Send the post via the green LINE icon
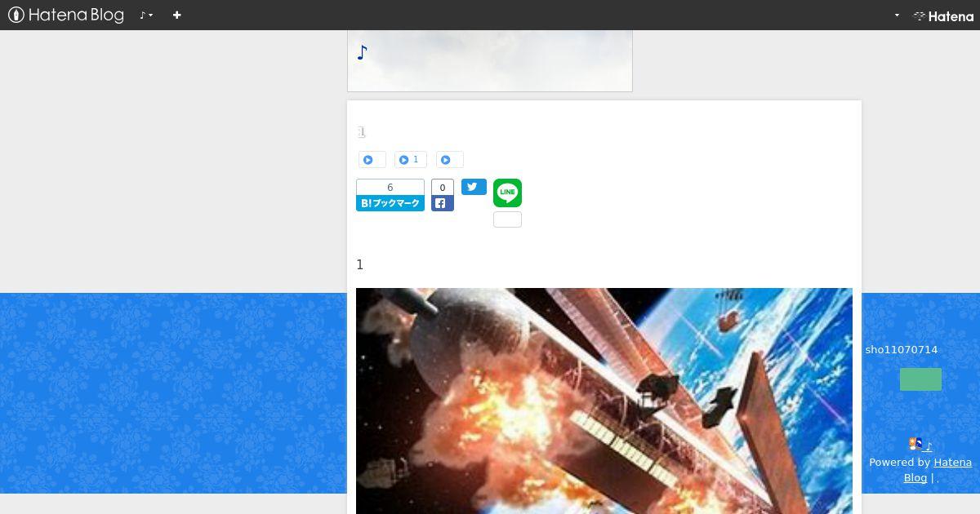 (x=507, y=193)
